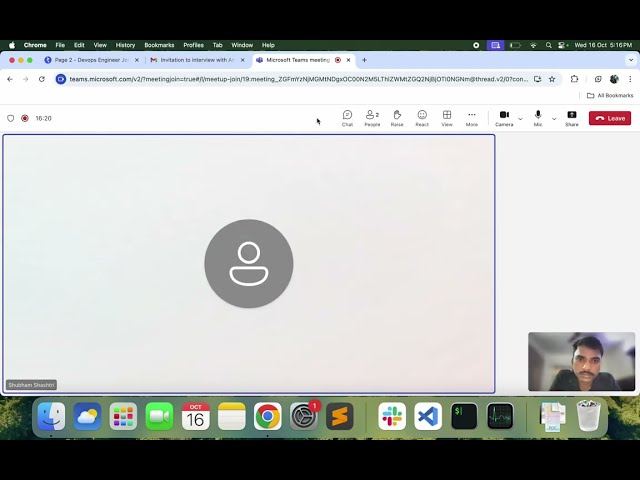Open the React emoji options
Viewport: 640px width, 480px height.
422,118
